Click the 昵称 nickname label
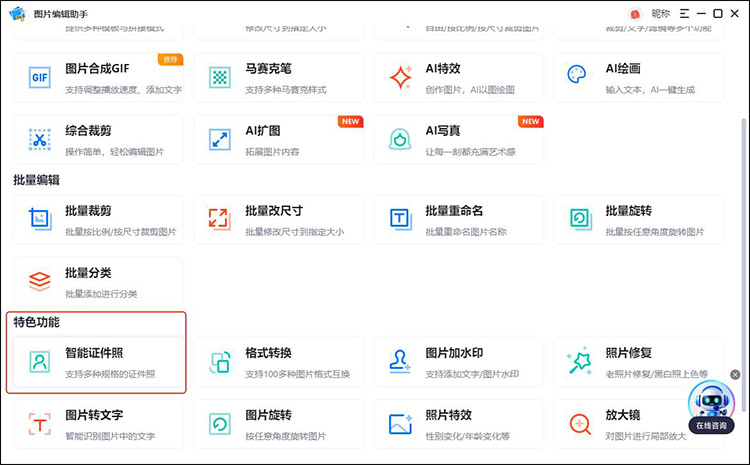Image resolution: width=750 pixels, height=465 pixels. pyautogui.click(x=661, y=14)
